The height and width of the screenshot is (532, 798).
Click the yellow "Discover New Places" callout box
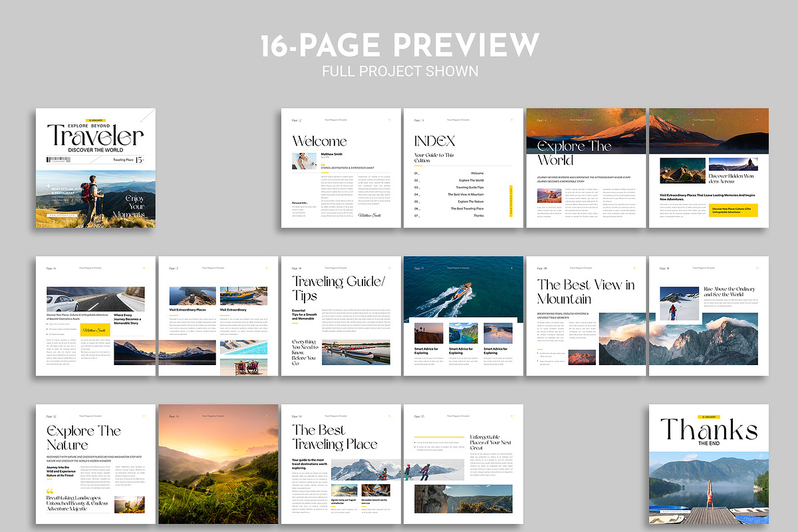click(733, 209)
